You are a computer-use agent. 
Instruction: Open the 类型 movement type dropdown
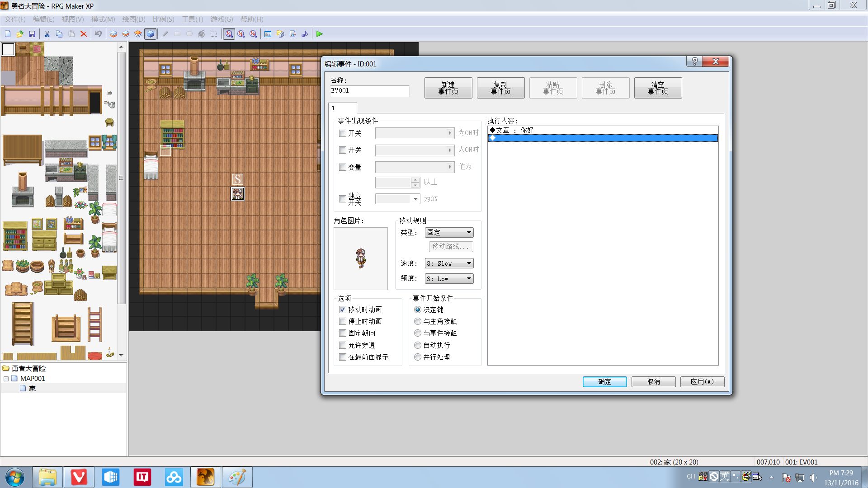[x=449, y=232]
